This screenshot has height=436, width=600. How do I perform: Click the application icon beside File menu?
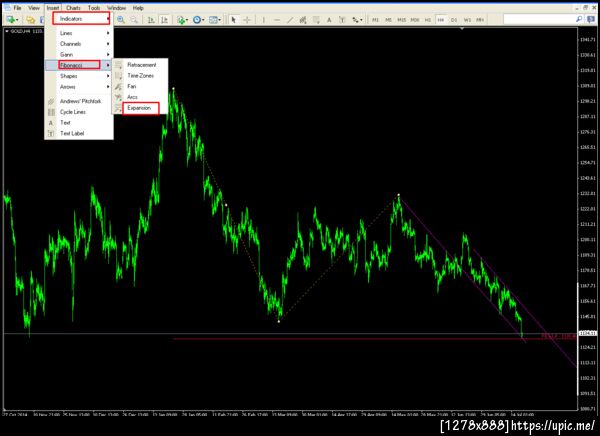(7, 8)
